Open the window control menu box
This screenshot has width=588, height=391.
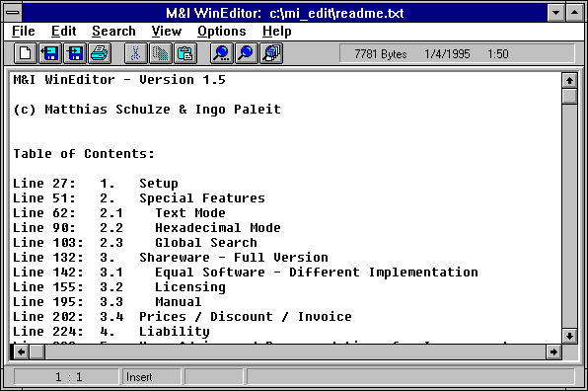(13, 13)
